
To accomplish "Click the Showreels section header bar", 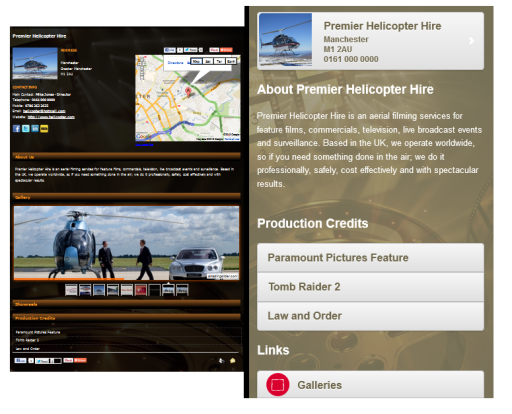I will pos(127,304).
